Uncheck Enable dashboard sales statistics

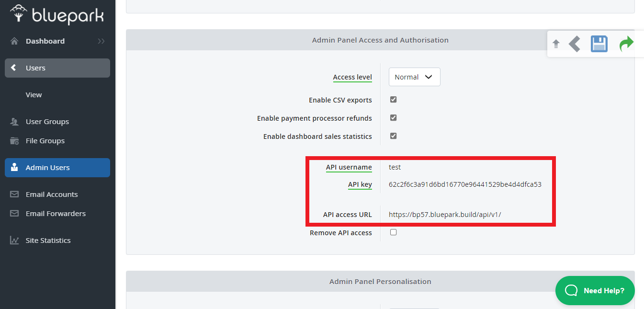pyautogui.click(x=393, y=136)
